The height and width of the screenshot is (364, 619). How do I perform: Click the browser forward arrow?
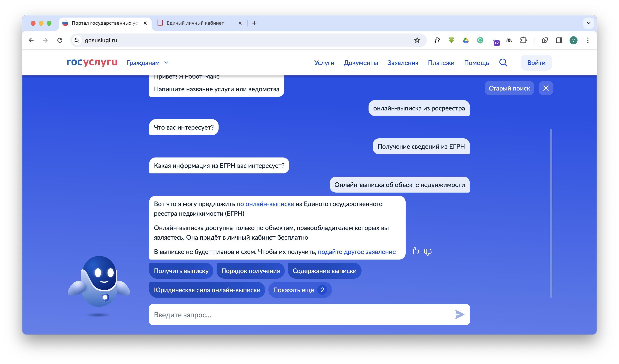pyautogui.click(x=45, y=40)
